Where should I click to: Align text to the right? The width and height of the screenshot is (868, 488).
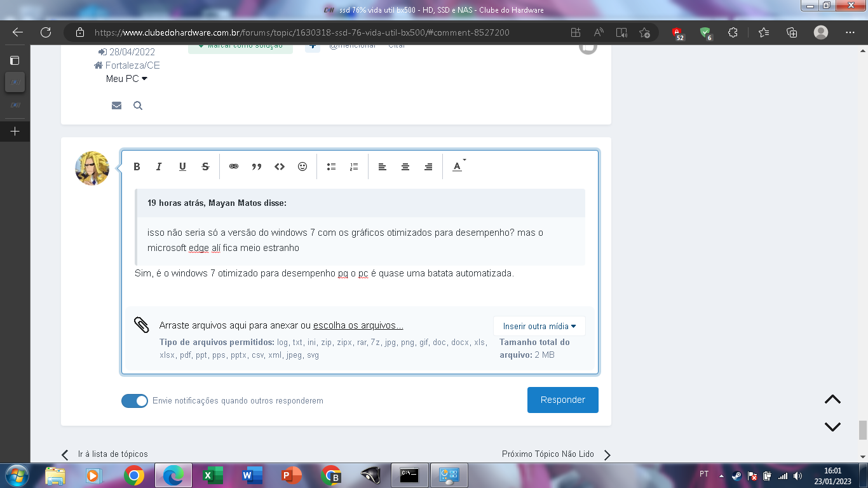[428, 166]
